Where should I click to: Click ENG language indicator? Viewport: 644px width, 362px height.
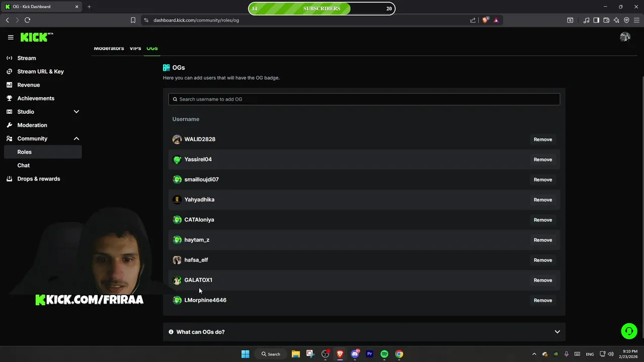(x=590, y=354)
